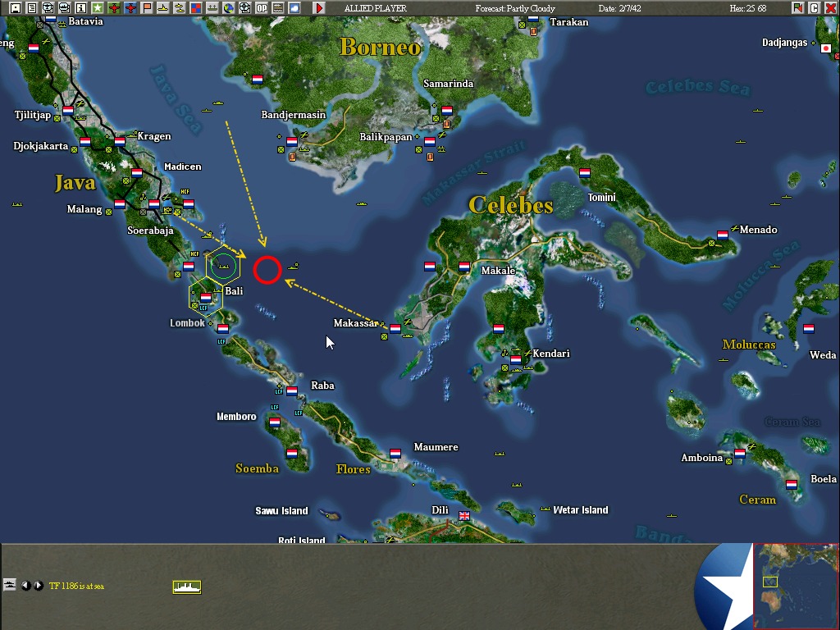840x630 pixels.
Task: Click the Wetar Island label
Action: (x=581, y=510)
